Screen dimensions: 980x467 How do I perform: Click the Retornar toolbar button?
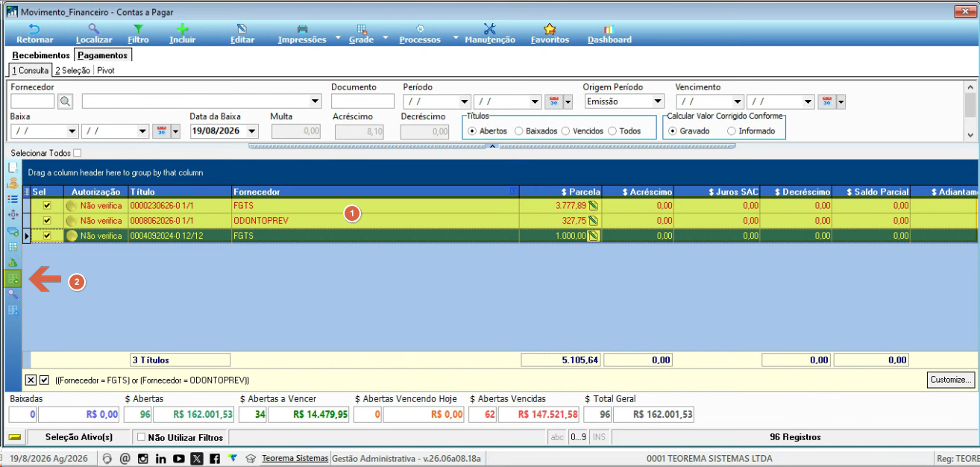(x=34, y=34)
